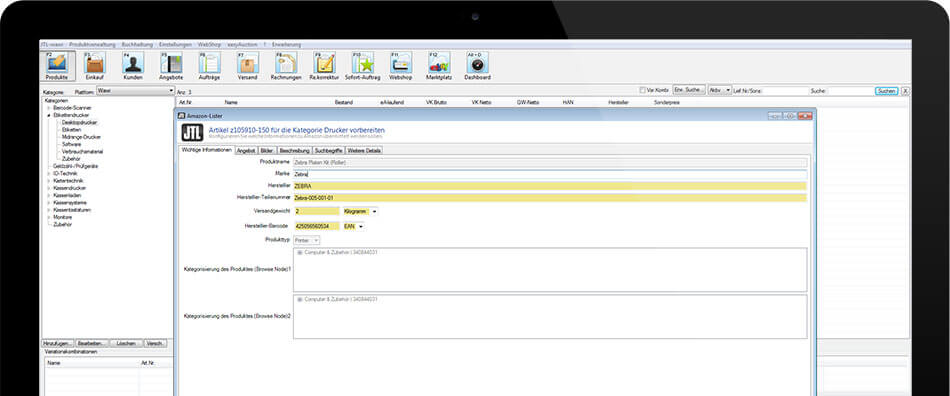Click the Versandgewicht field
950x396 pixels.
tap(316, 211)
